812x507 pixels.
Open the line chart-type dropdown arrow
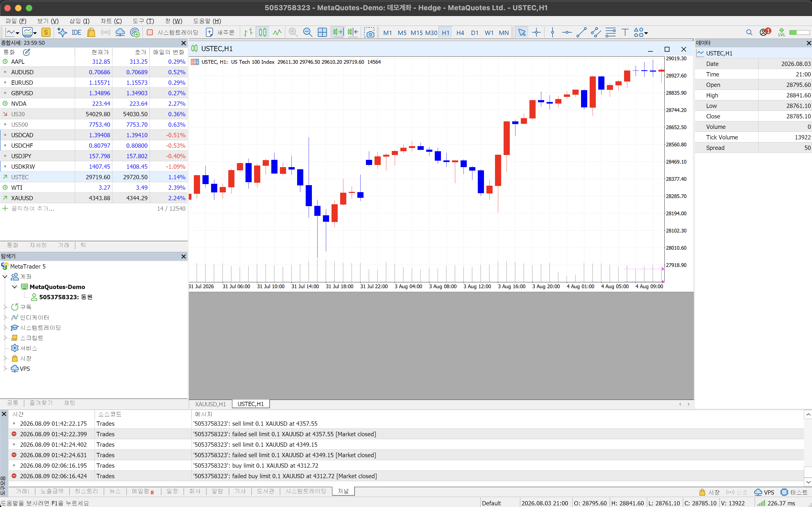click(x=17, y=33)
